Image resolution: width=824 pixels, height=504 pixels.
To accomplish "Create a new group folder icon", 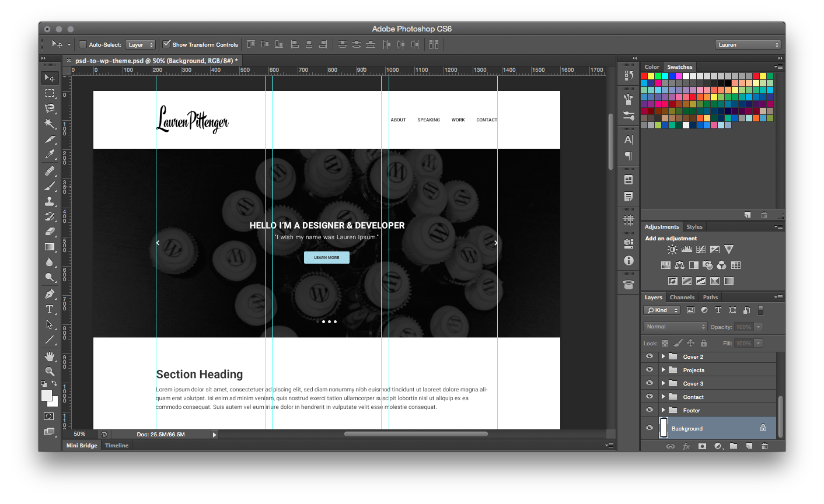I will pos(733,446).
